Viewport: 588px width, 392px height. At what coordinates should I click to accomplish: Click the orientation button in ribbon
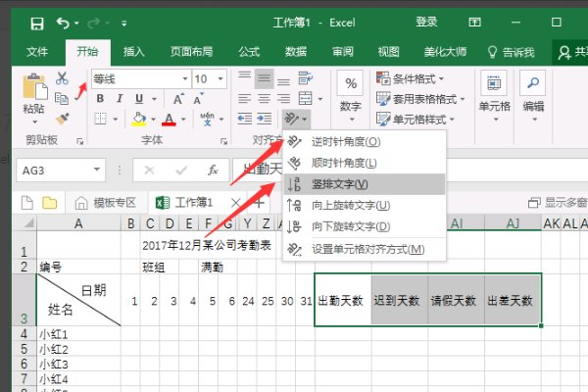tap(296, 119)
